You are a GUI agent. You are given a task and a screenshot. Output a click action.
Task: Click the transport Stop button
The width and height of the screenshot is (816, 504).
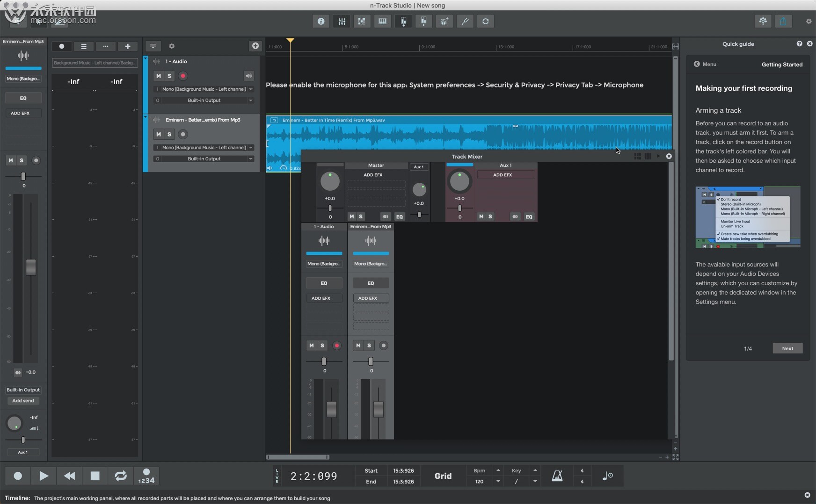(x=95, y=476)
